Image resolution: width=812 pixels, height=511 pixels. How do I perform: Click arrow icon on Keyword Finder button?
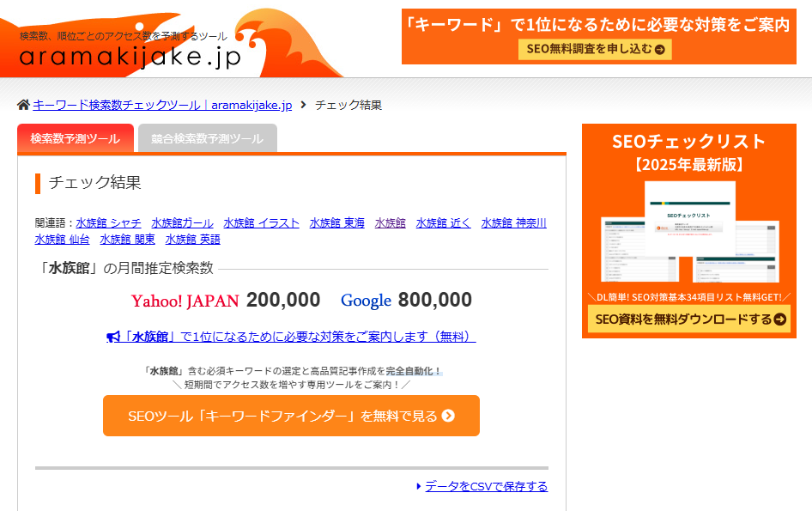(448, 417)
